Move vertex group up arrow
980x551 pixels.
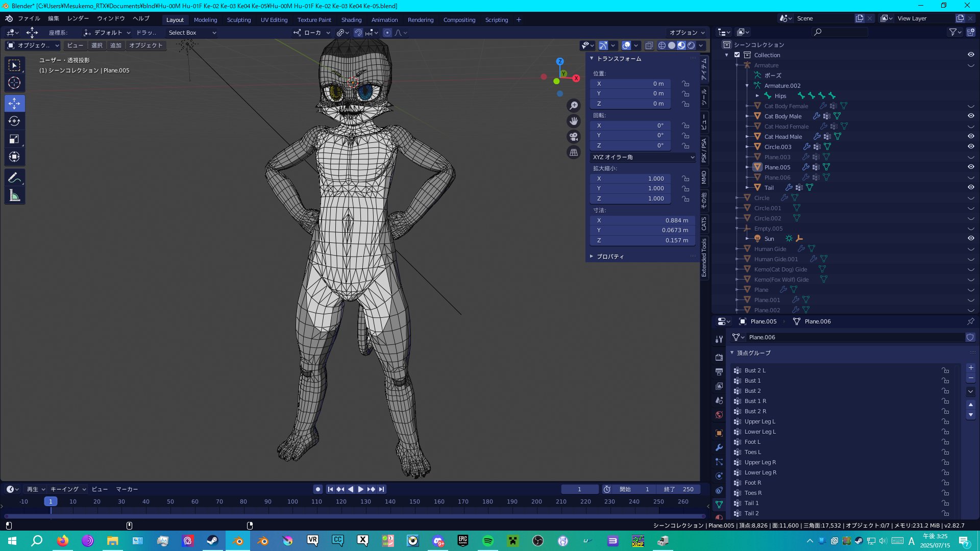(971, 405)
